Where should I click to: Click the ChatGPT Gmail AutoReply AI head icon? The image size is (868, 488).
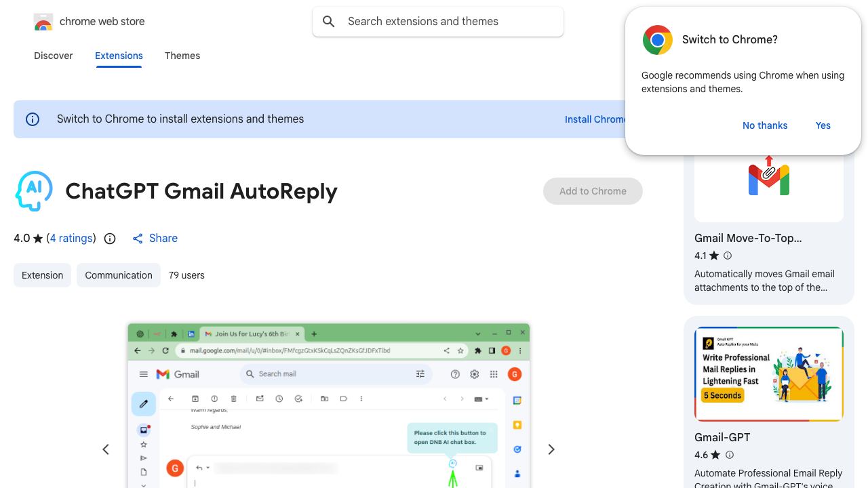click(x=34, y=191)
